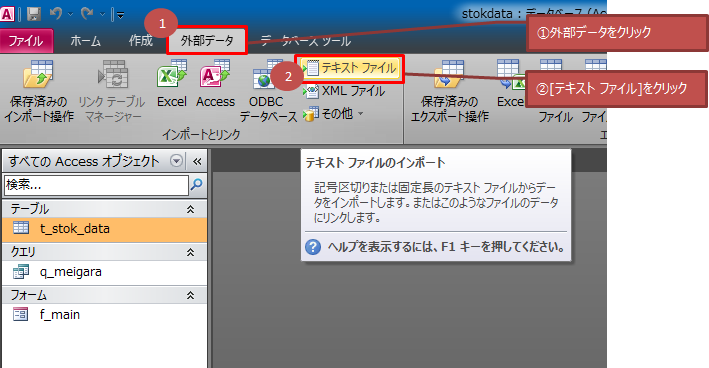Open the その他 import dropdown
Image resolution: width=709 pixels, height=368 pixels.
(x=334, y=114)
